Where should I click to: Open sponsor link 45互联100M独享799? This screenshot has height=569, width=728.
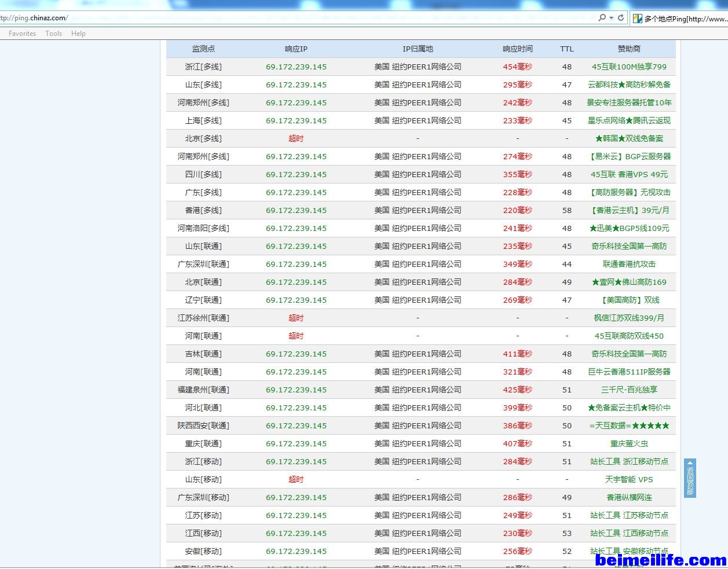(629, 67)
